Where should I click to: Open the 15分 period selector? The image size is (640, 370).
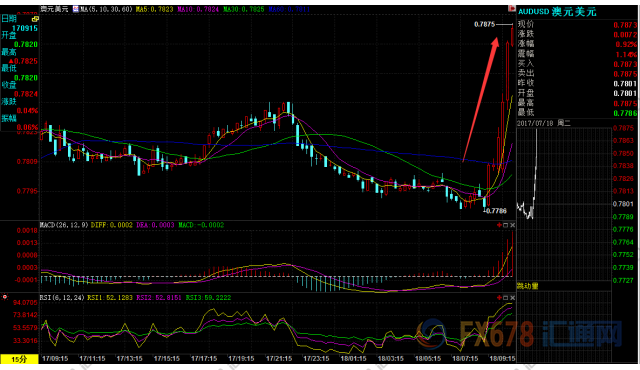pos(19,359)
